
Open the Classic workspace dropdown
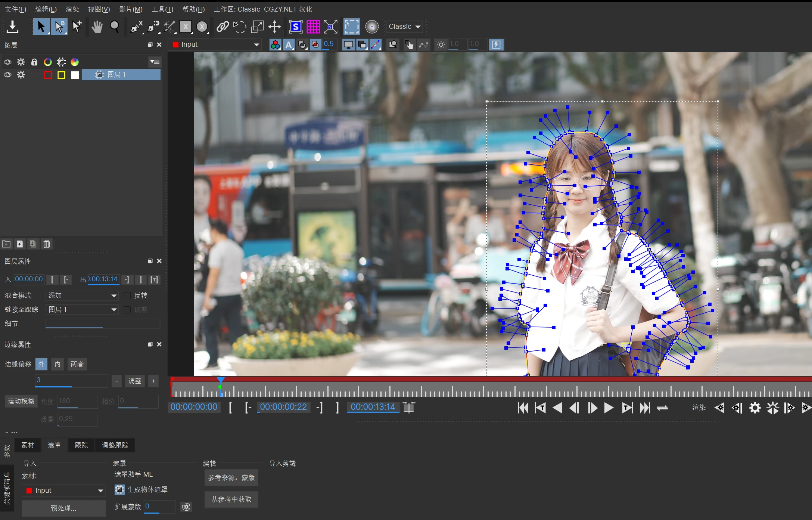(x=404, y=27)
